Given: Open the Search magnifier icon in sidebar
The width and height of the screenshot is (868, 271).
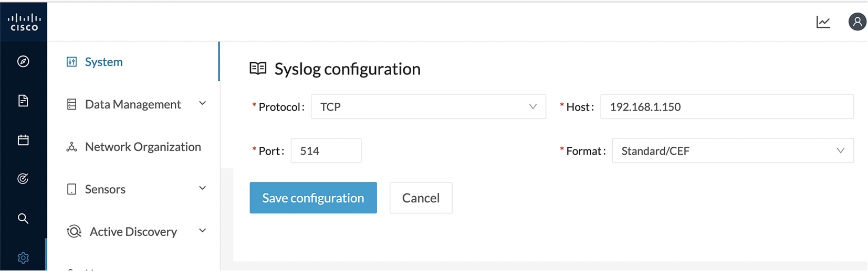Looking at the screenshot, I should 23,218.
